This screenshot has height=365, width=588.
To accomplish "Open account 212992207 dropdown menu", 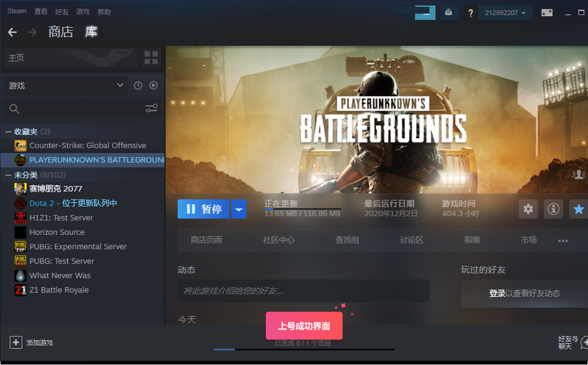I will pos(506,13).
